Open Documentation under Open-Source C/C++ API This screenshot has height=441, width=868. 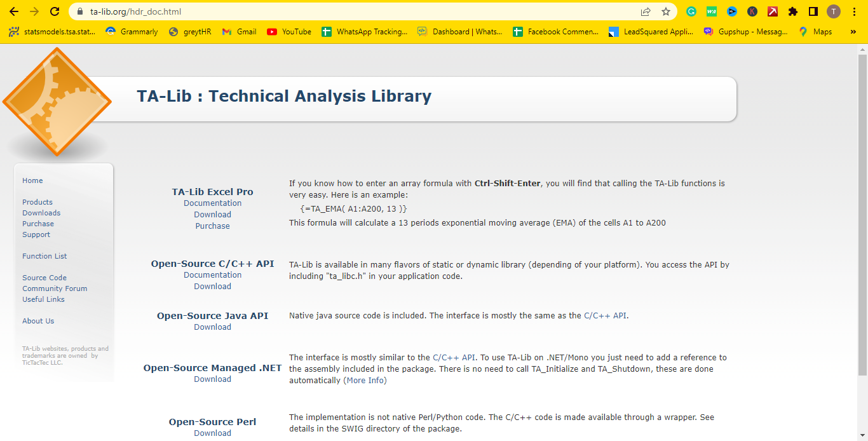point(213,275)
